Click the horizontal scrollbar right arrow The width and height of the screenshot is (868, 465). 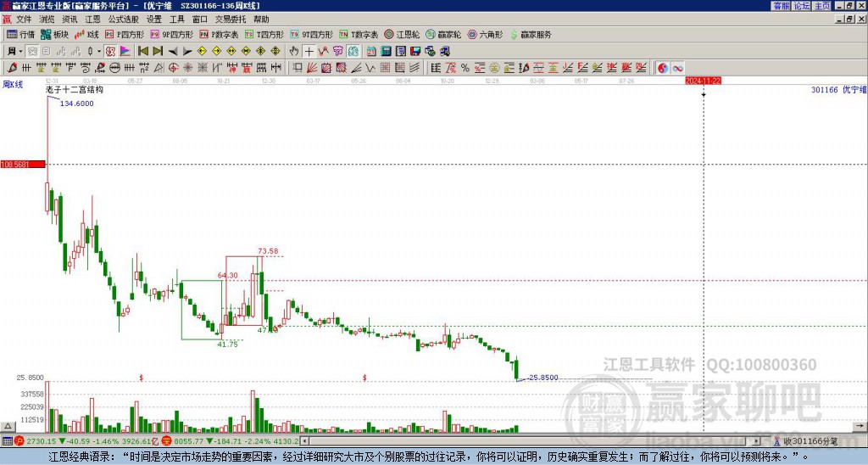point(757,441)
